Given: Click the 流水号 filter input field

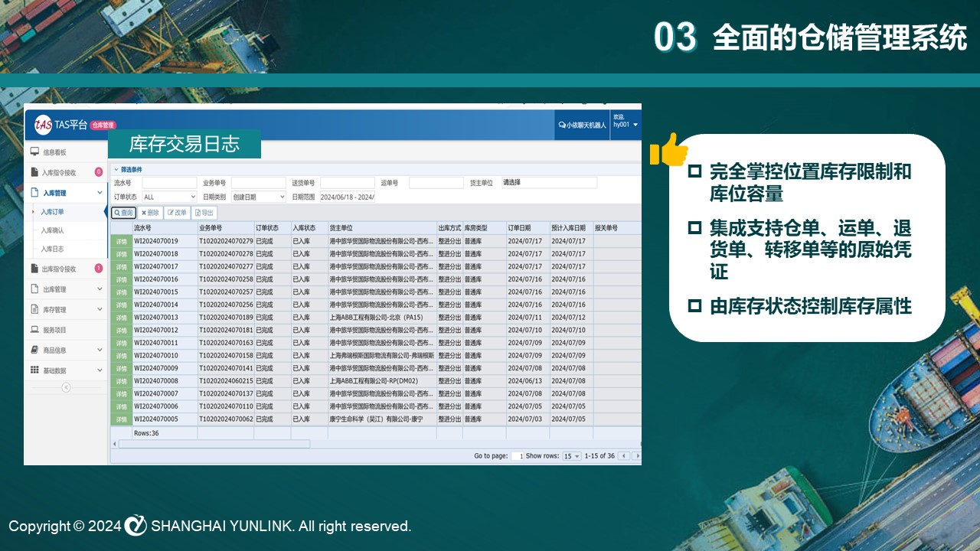Looking at the screenshot, I should point(169,184).
